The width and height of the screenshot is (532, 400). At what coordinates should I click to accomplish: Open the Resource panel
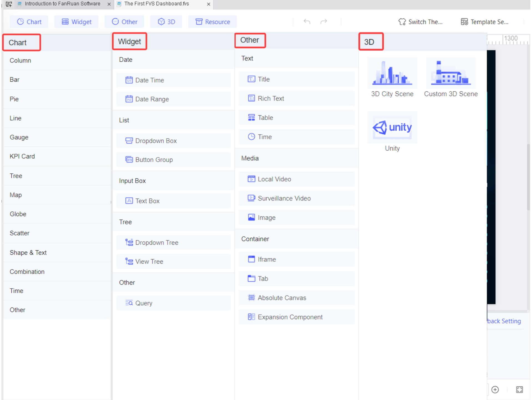click(213, 22)
